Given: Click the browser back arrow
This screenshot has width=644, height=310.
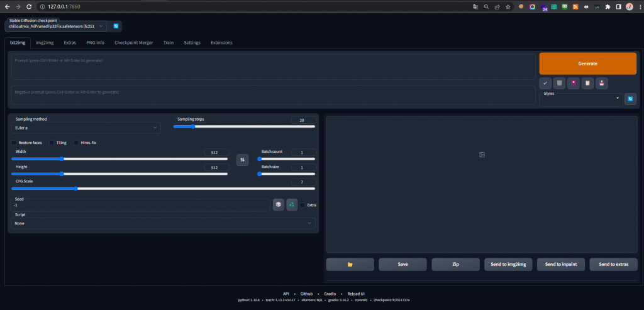Looking at the screenshot, I should click(7, 6).
